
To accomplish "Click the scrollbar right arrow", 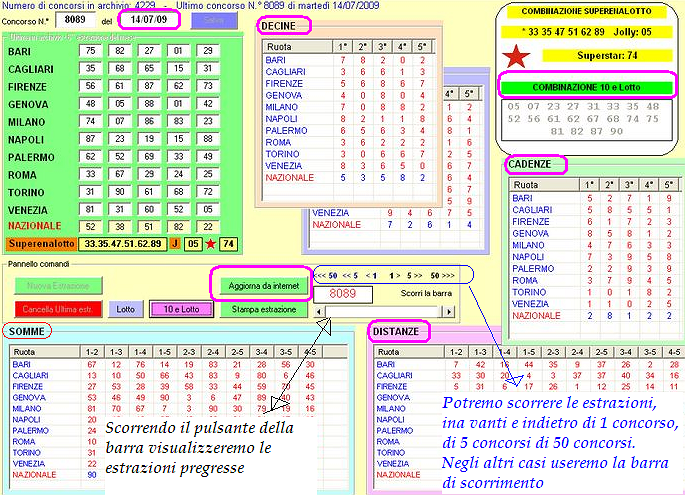I will tap(448, 312).
